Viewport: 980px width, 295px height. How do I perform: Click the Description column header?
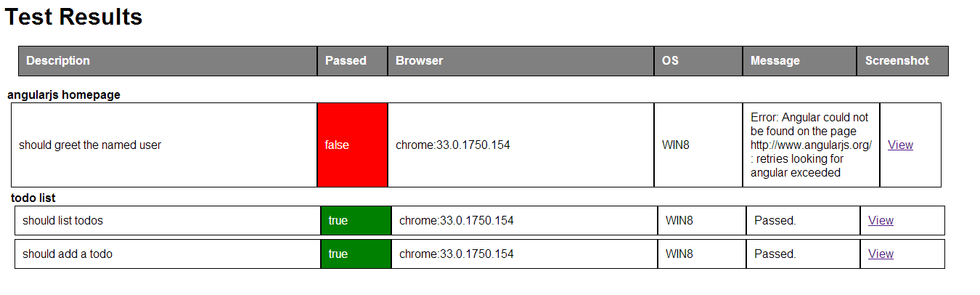(58, 60)
